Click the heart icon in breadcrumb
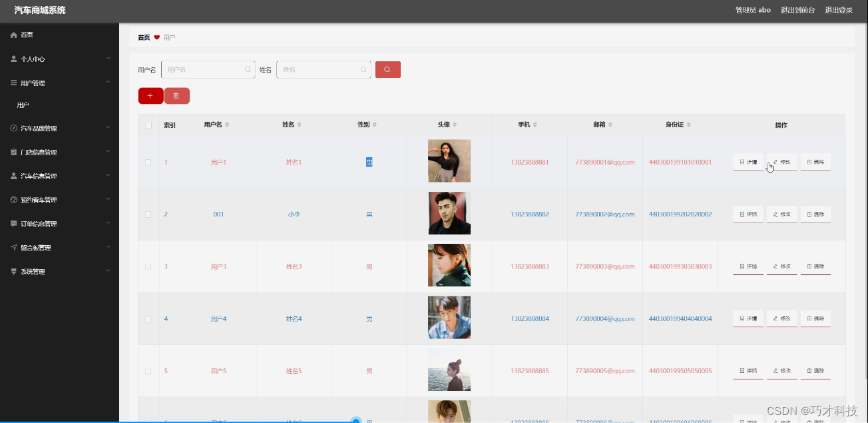The width and height of the screenshot is (868, 423). (157, 37)
